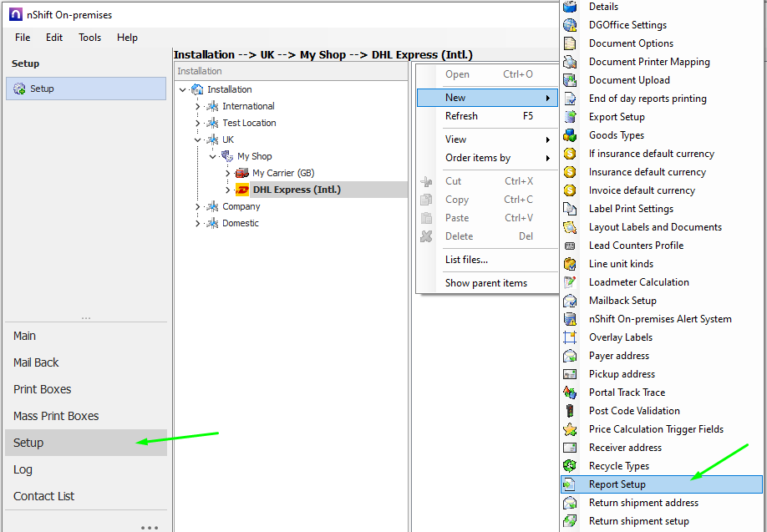
Task: Click the Post Code Validation traffic light icon
Action: coord(570,411)
